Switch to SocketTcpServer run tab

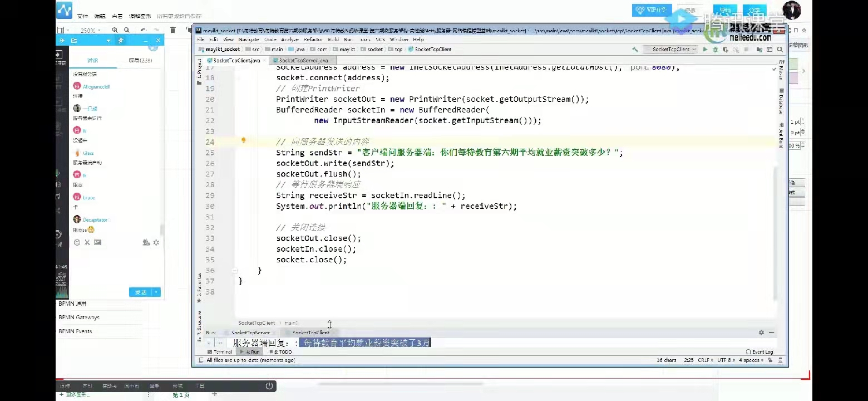pos(250,332)
